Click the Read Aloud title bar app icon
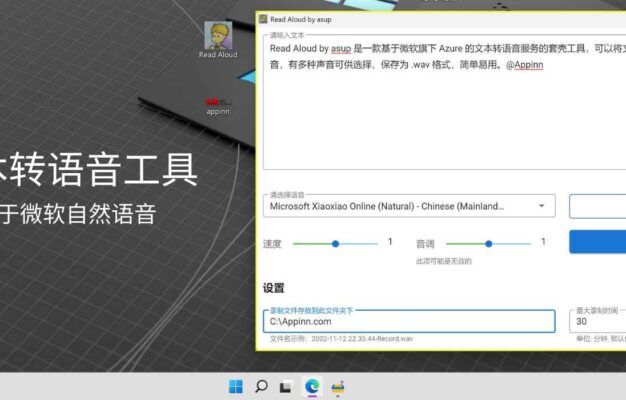 click(263, 19)
